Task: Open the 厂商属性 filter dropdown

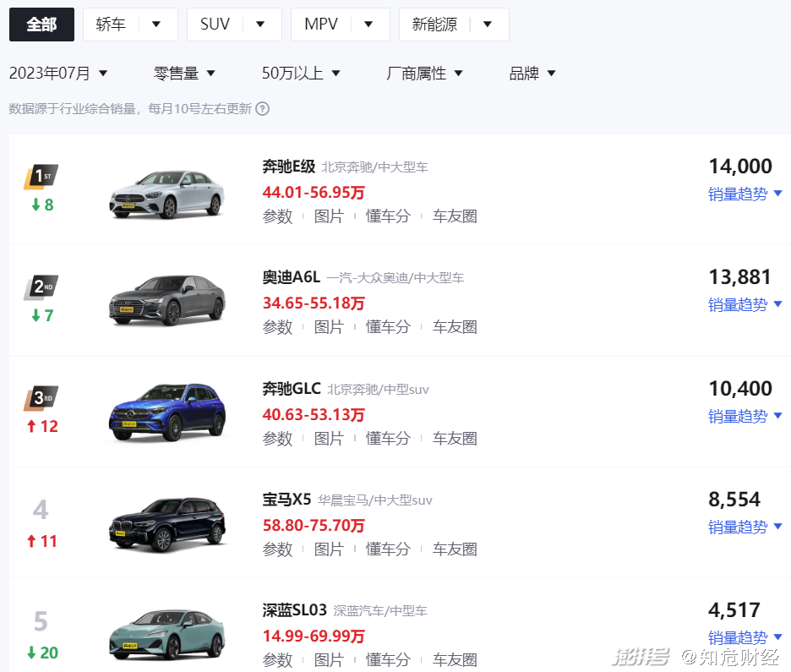Action: click(x=424, y=74)
